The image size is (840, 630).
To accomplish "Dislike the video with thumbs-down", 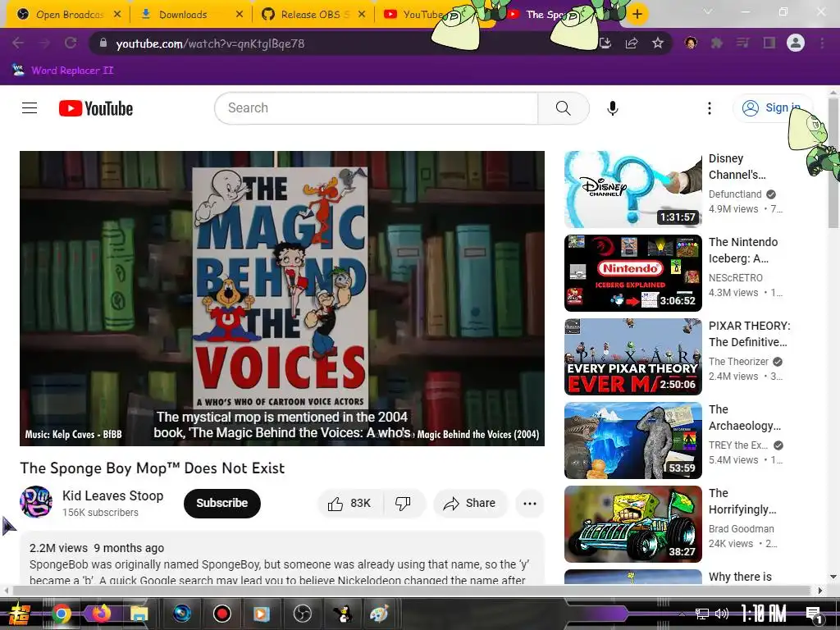I will click(x=404, y=503).
